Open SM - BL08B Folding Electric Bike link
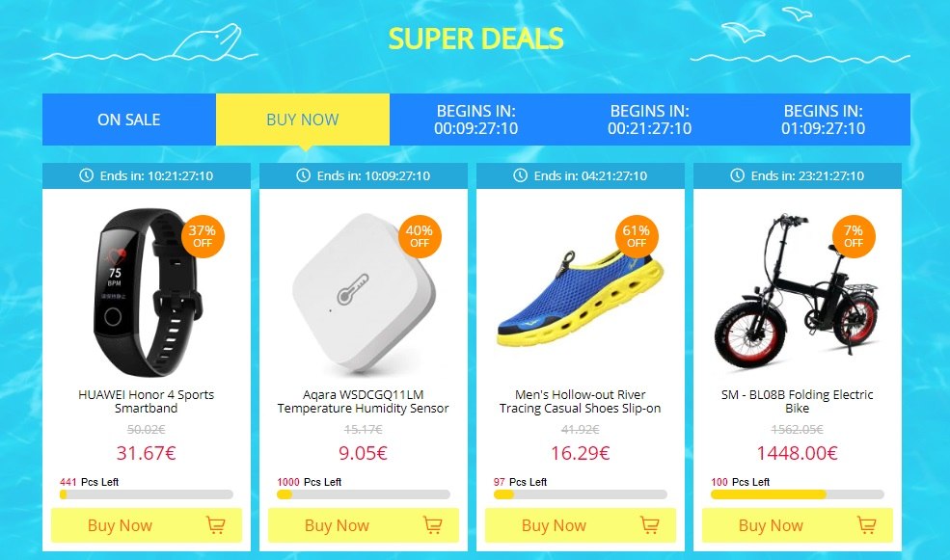Viewport: 950px width, 560px height. coord(798,401)
